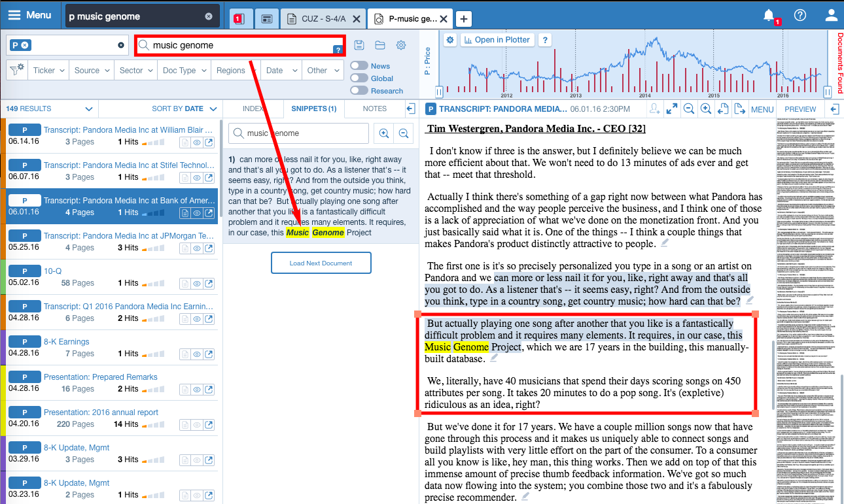Zoom out of the transcript document

pos(689,109)
